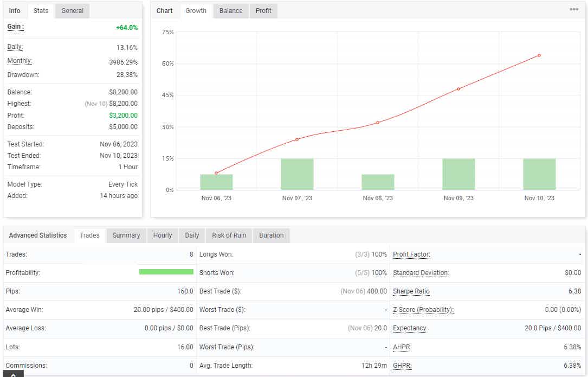
Task: Open the General tab
Action: click(73, 10)
